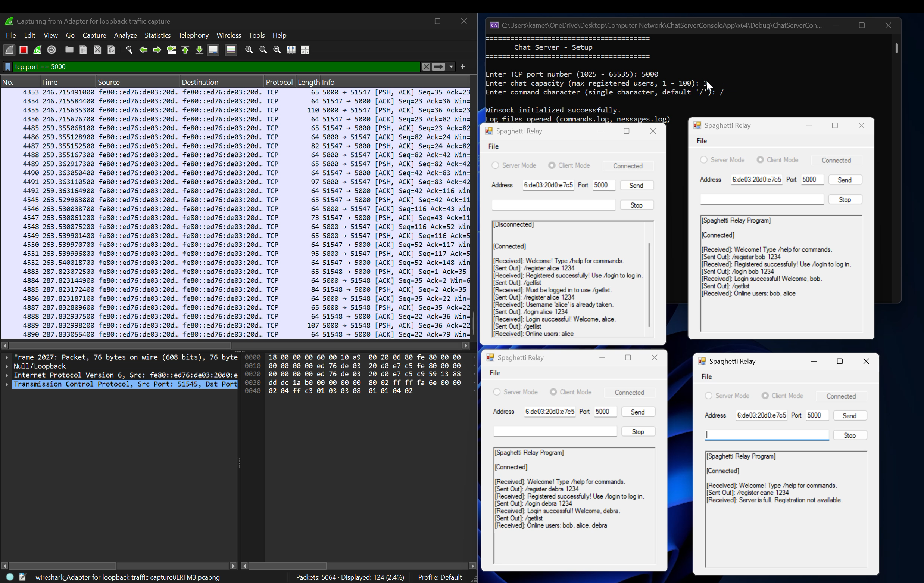This screenshot has width=924, height=583.
Task: Open Wireshark Telephony menu
Action: (x=193, y=35)
